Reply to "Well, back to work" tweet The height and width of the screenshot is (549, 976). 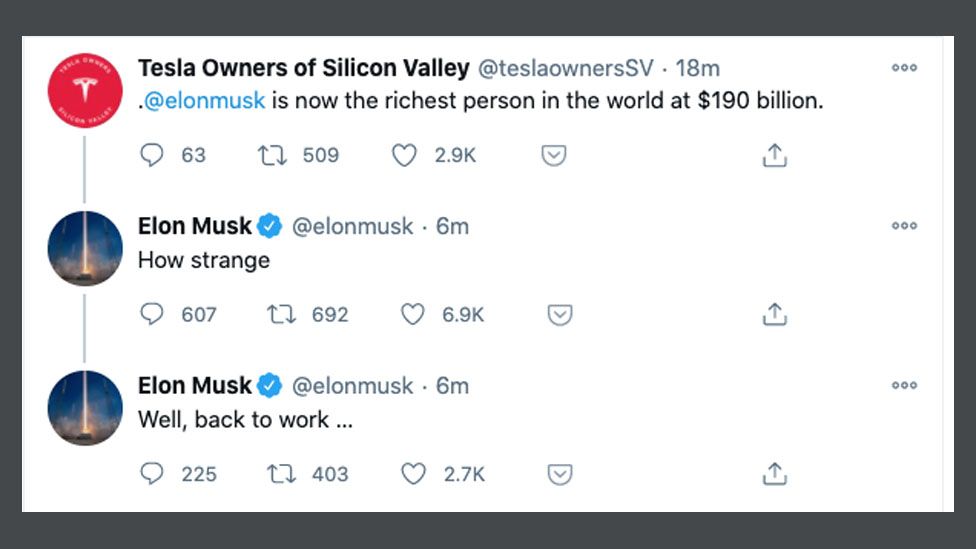pos(151,473)
